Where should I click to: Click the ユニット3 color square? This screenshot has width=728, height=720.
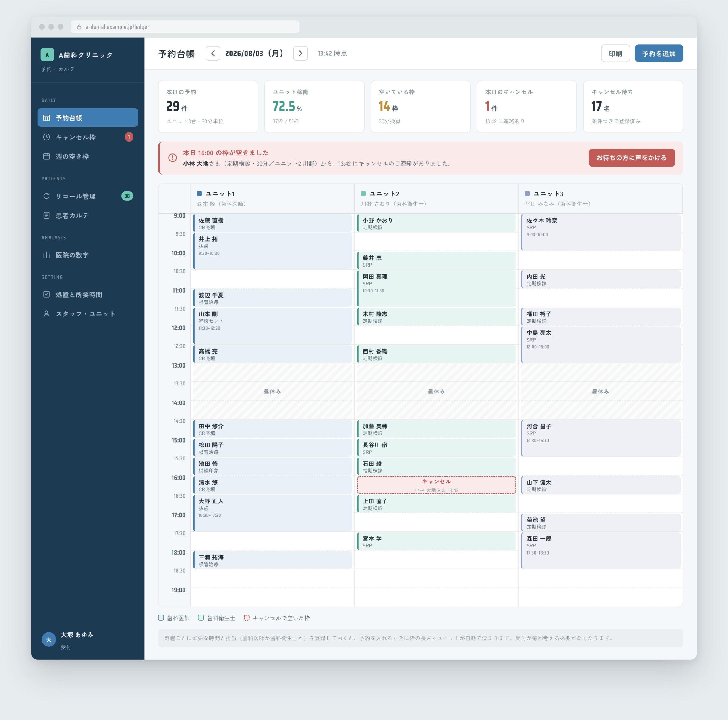[527, 194]
